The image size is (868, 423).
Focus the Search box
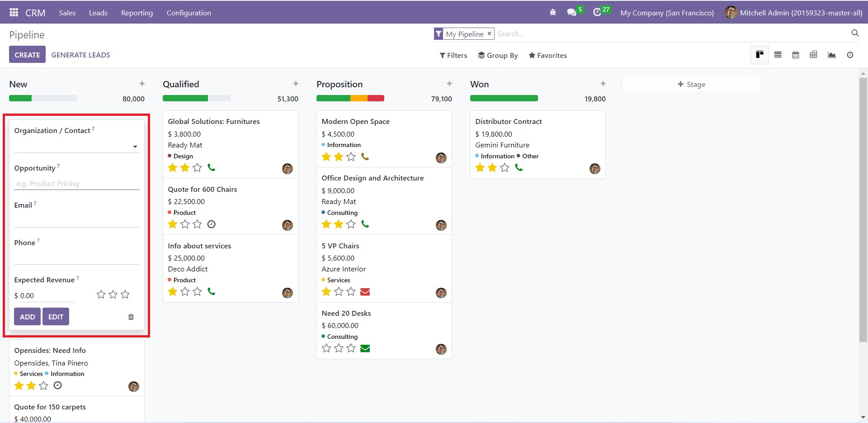point(671,33)
